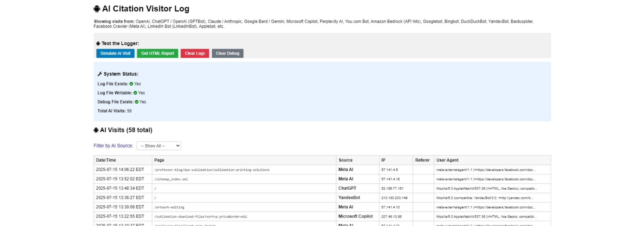The height and width of the screenshot is (226, 644).
Task: Click Meta AI source in the 13:52:02 row
Action: point(346,179)
